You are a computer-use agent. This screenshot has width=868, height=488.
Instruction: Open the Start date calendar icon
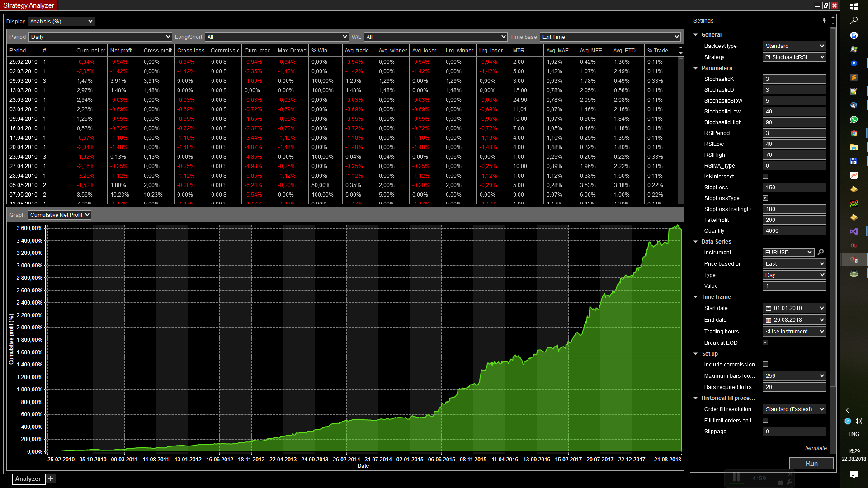(768, 308)
